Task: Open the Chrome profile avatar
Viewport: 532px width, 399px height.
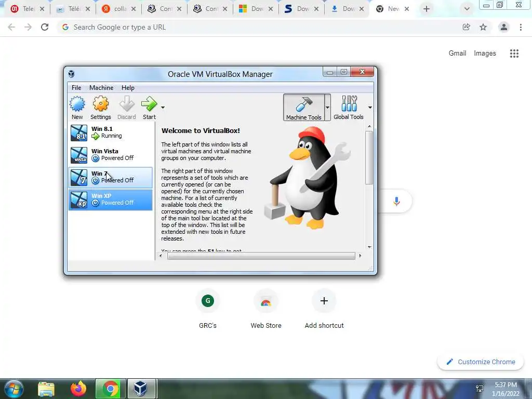Action: (x=504, y=27)
